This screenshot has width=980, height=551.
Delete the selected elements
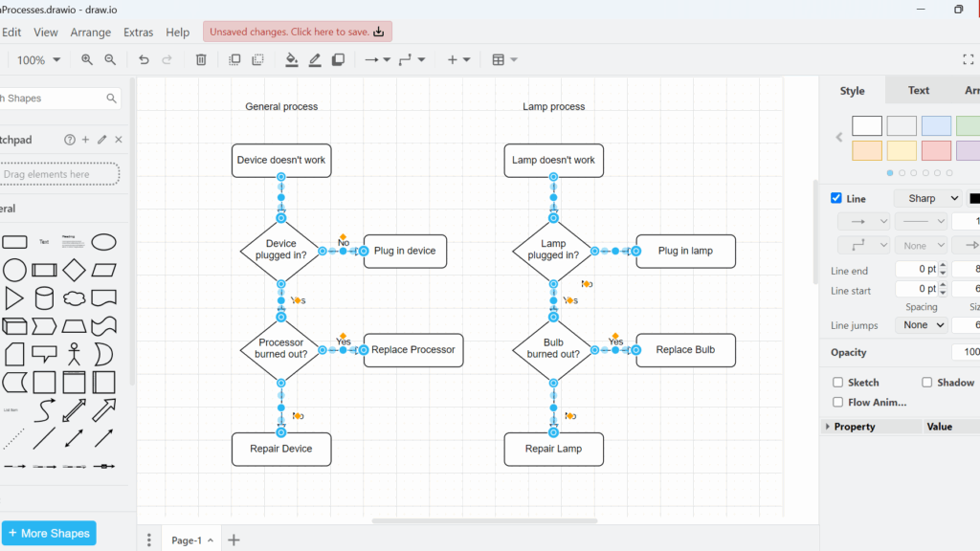[201, 59]
